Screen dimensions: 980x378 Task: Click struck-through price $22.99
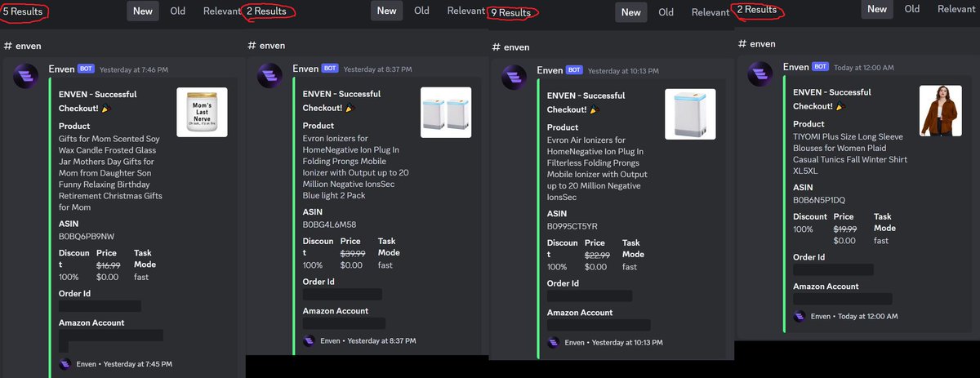pyautogui.click(x=596, y=256)
